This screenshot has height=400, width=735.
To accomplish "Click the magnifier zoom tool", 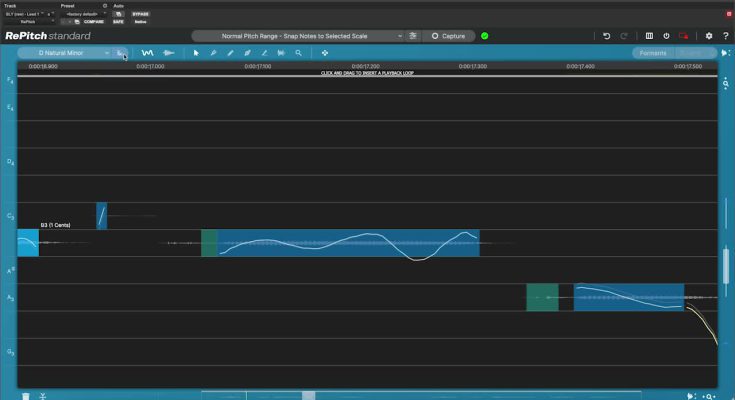I will click(x=298, y=52).
